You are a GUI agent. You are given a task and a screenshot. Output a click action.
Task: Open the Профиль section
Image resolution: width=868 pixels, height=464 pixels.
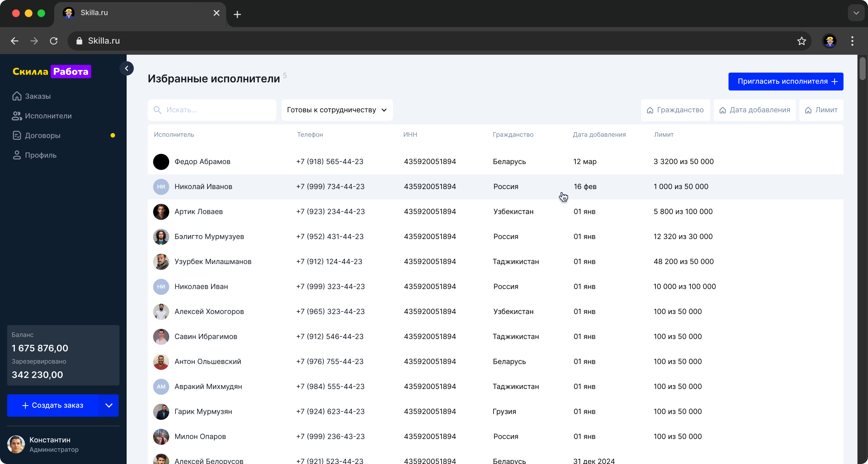click(x=41, y=155)
